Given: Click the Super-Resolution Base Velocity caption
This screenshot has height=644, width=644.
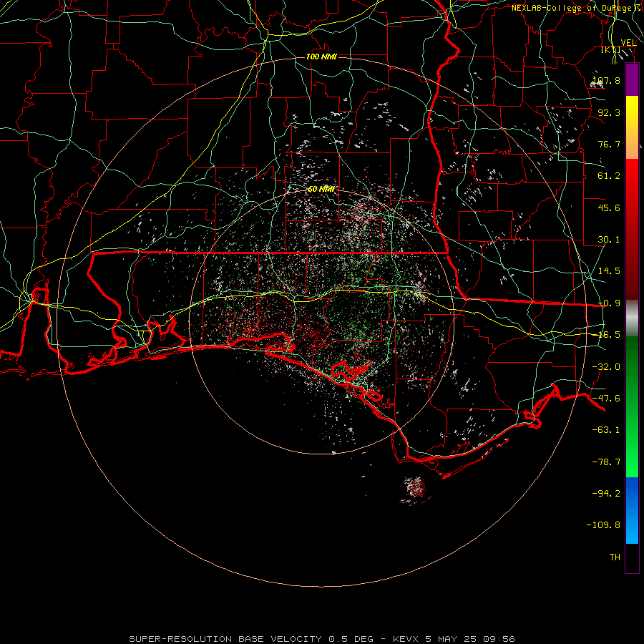Looking at the screenshot, I should [x=321, y=639].
